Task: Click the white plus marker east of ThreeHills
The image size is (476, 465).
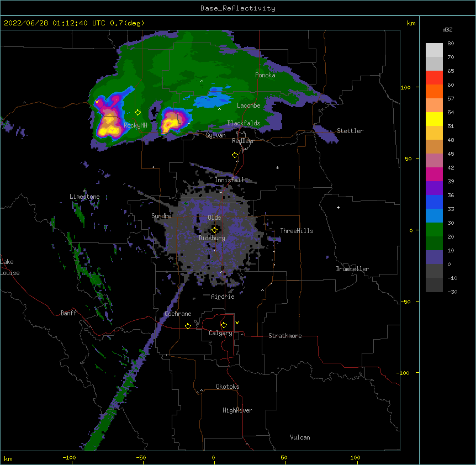Action: pos(338,207)
